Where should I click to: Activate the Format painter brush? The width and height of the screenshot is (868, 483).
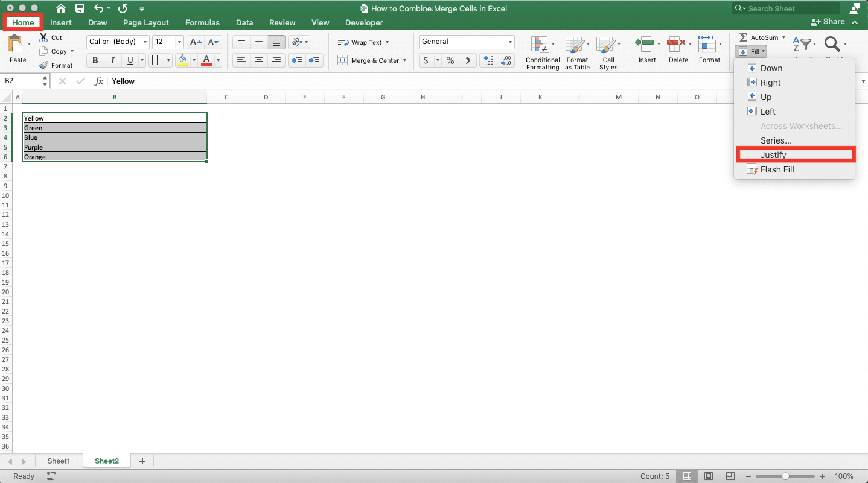(x=43, y=65)
